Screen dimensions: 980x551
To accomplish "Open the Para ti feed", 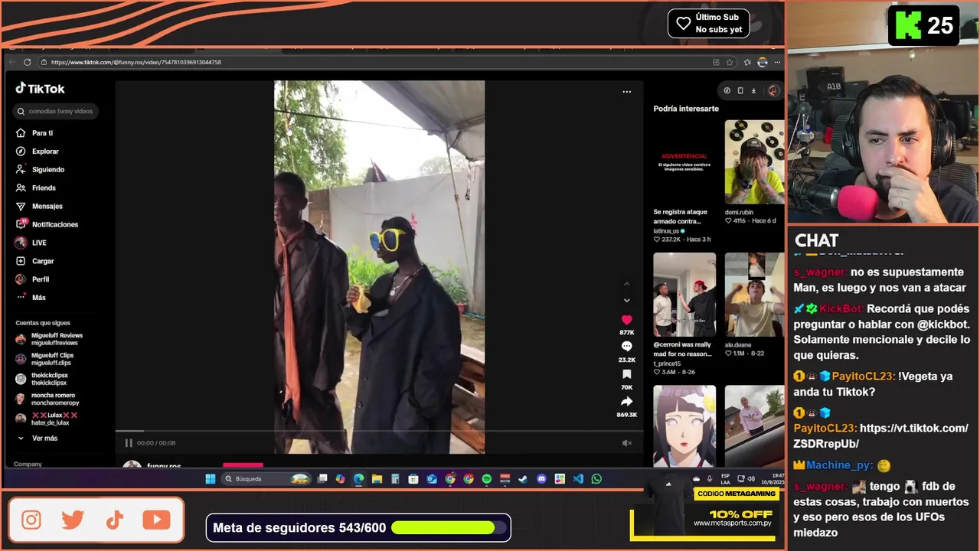I will pos(34,133).
